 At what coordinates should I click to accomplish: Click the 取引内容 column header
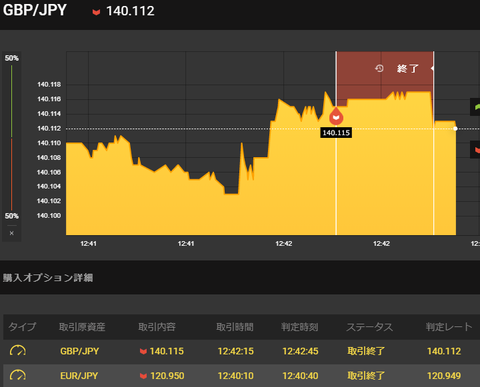[157, 327]
